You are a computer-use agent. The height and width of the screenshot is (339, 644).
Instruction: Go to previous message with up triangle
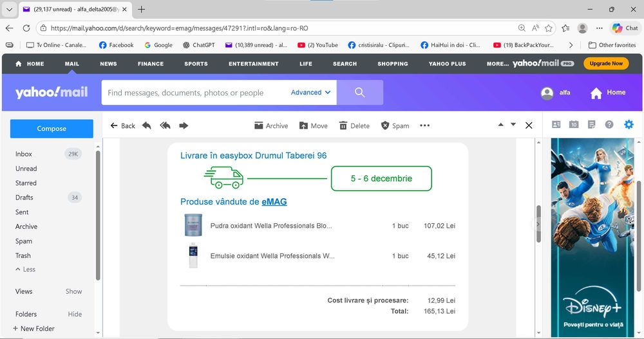click(x=500, y=124)
